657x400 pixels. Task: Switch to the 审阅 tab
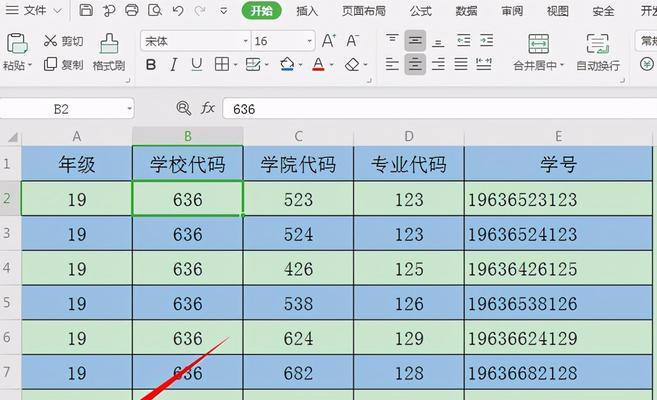(512, 10)
